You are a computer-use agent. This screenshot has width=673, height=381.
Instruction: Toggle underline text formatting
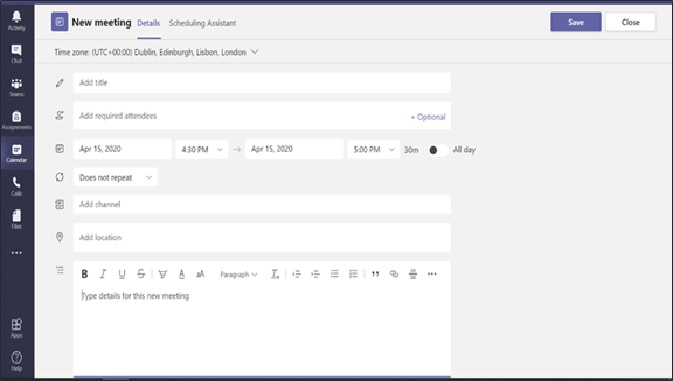tap(122, 274)
